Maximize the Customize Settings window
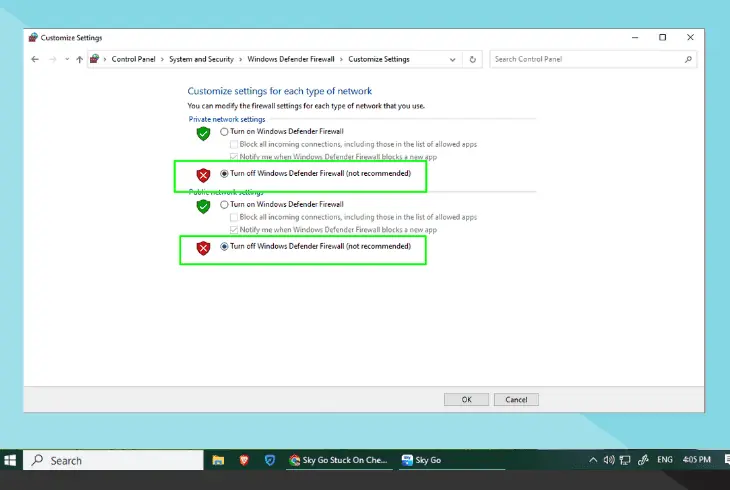 pos(662,38)
